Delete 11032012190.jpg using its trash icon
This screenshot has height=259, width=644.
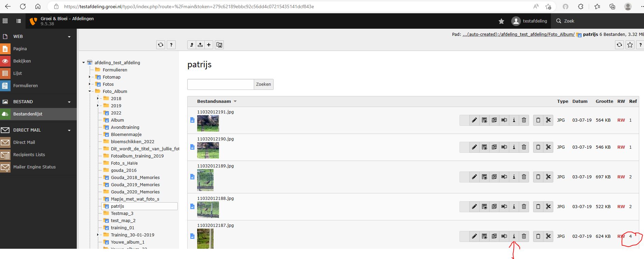tap(524, 147)
